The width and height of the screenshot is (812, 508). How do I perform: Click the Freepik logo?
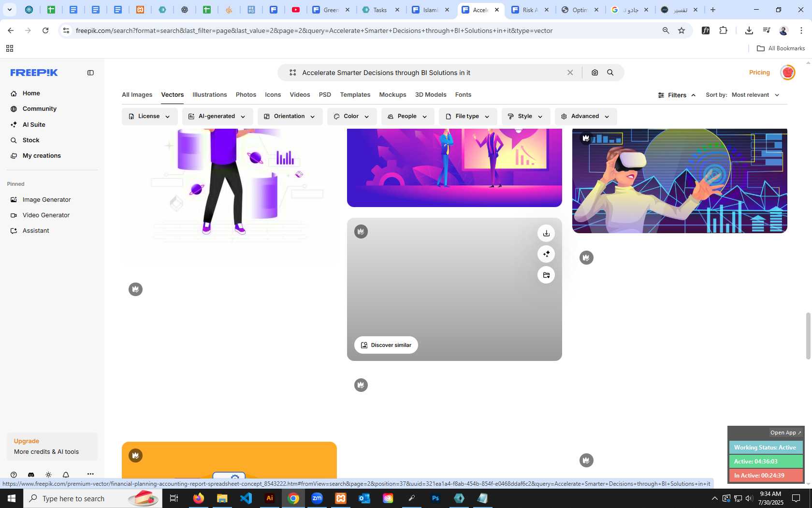34,73
